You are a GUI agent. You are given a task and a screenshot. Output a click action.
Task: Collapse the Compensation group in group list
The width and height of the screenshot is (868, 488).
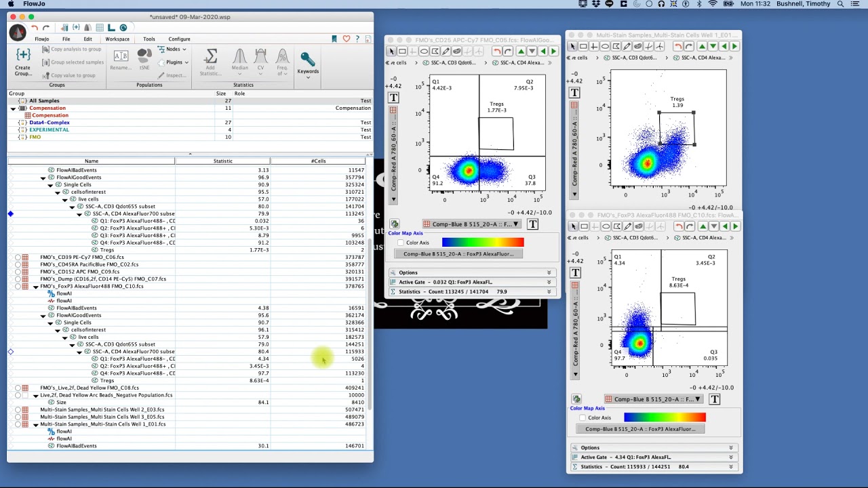pos(13,108)
